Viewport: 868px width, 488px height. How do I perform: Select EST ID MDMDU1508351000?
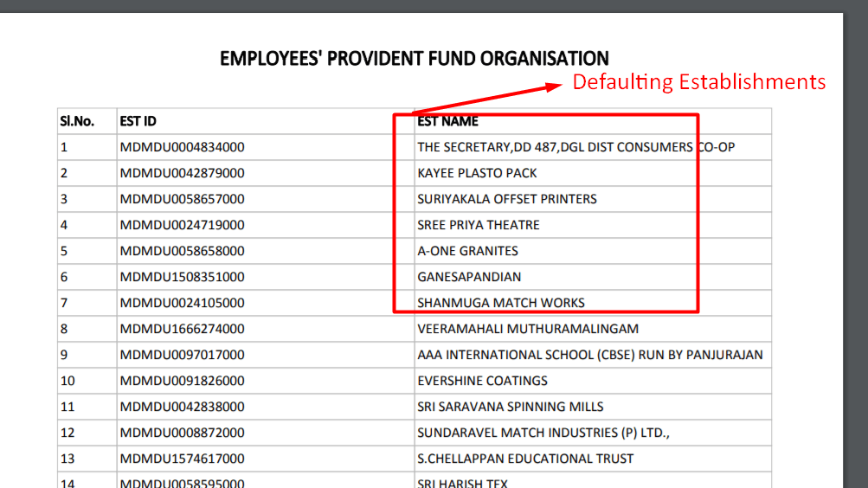click(x=182, y=277)
